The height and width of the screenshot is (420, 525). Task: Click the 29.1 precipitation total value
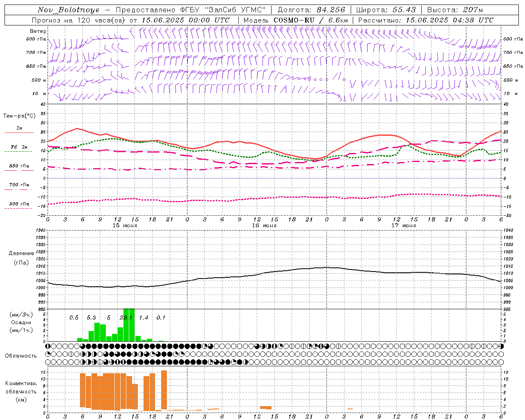point(126,317)
